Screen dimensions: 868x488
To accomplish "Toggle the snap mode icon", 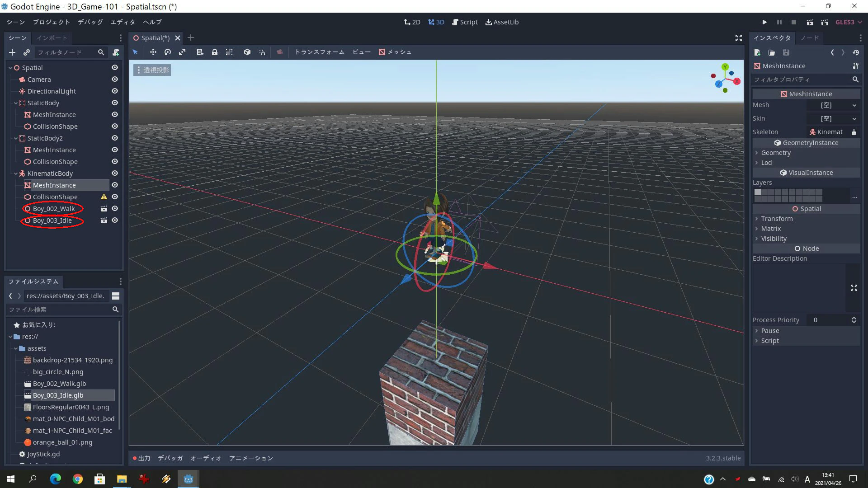I will pos(262,52).
